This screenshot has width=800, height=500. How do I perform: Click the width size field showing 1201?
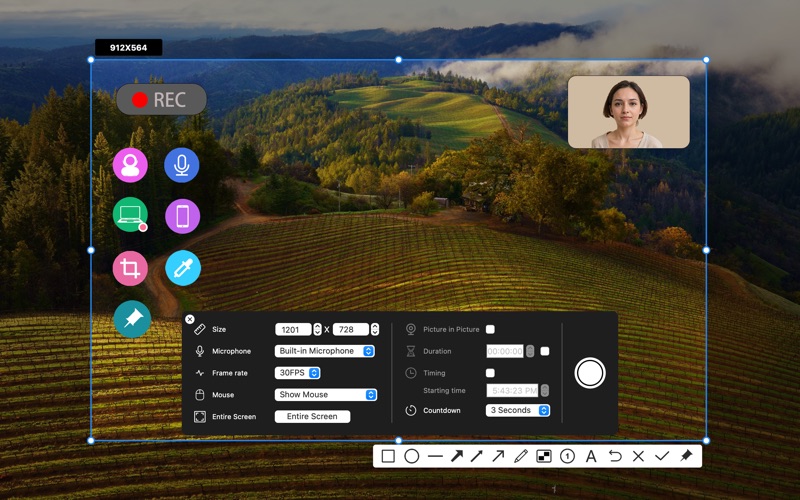pos(294,329)
